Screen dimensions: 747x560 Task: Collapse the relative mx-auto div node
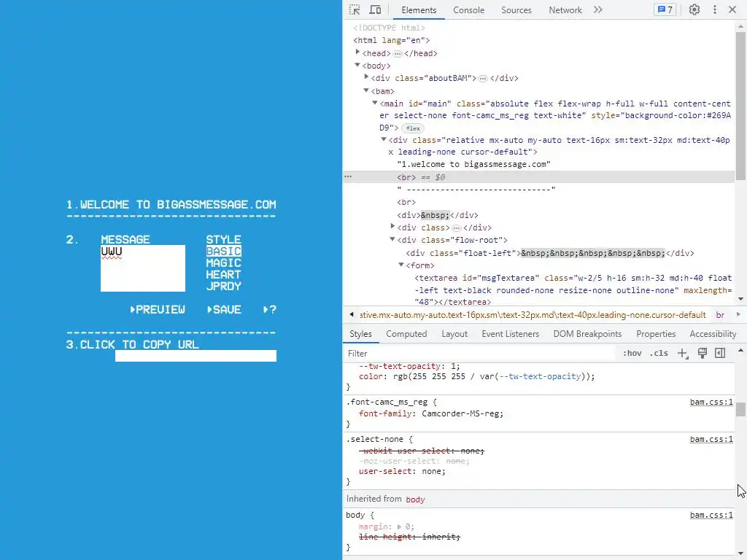click(384, 139)
